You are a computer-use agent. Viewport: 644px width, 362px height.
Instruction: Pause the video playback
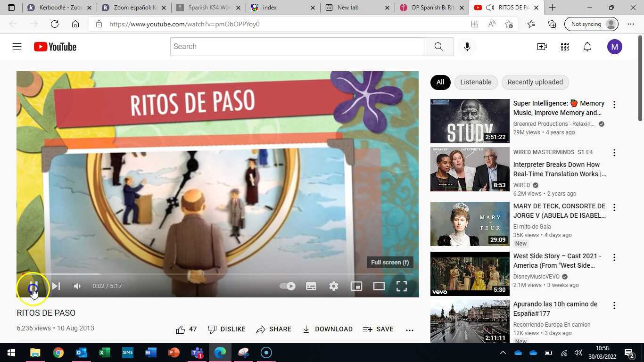point(33,286)
